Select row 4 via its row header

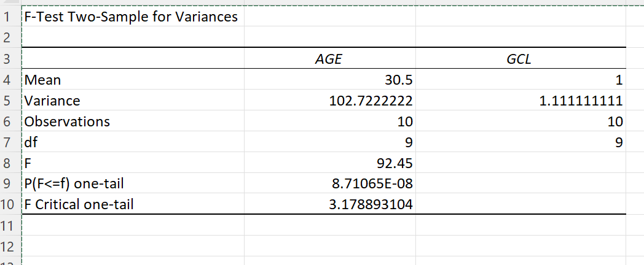10,79
